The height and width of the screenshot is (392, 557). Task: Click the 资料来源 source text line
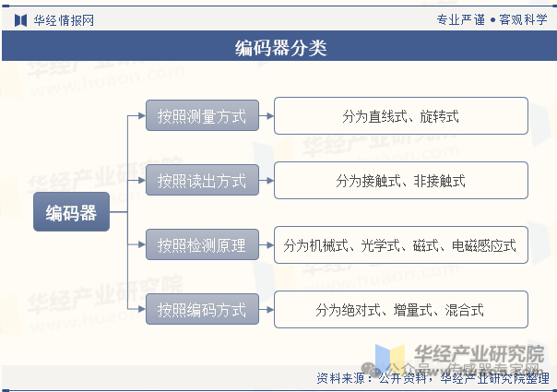click(432, 378)
